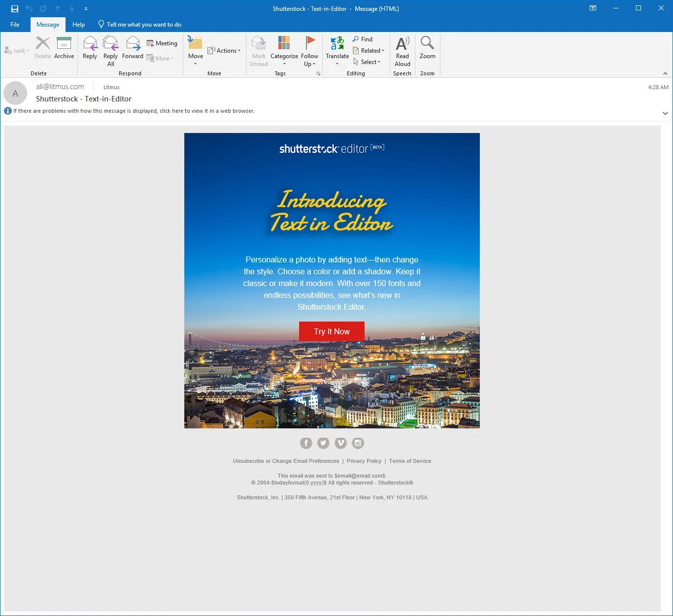Click the Translate button

(x=337, y=51)
